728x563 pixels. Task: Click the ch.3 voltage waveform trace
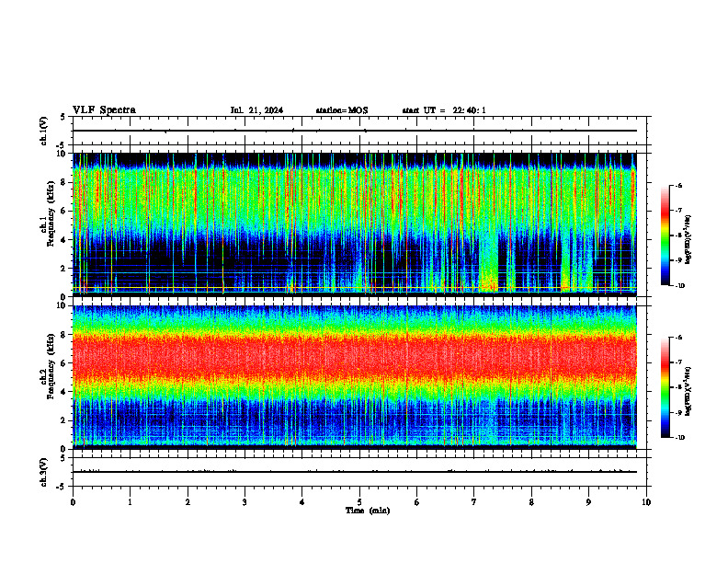(x=355, y=472)
